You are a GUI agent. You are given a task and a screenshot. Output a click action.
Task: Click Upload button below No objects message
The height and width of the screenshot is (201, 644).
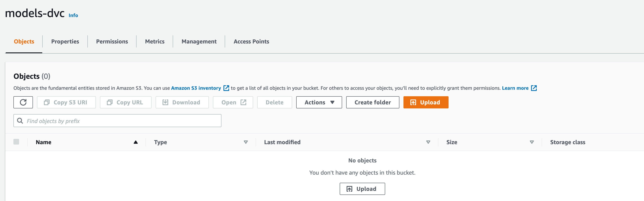coord(362,189)
